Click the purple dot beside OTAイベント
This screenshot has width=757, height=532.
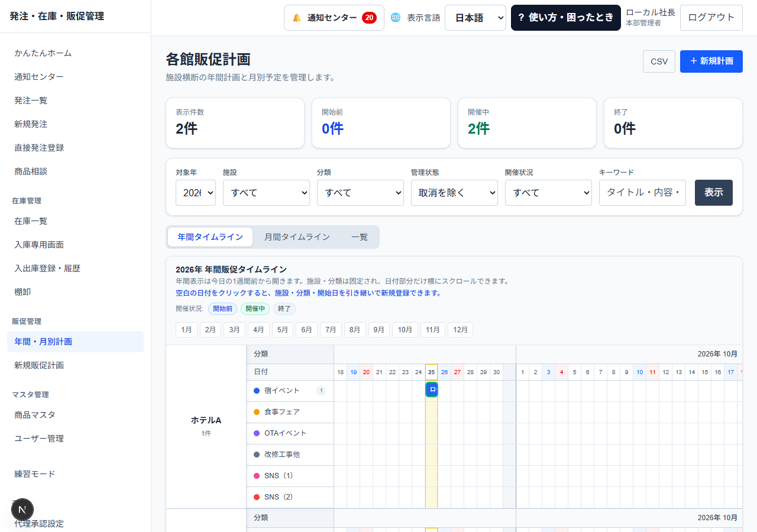257,433
